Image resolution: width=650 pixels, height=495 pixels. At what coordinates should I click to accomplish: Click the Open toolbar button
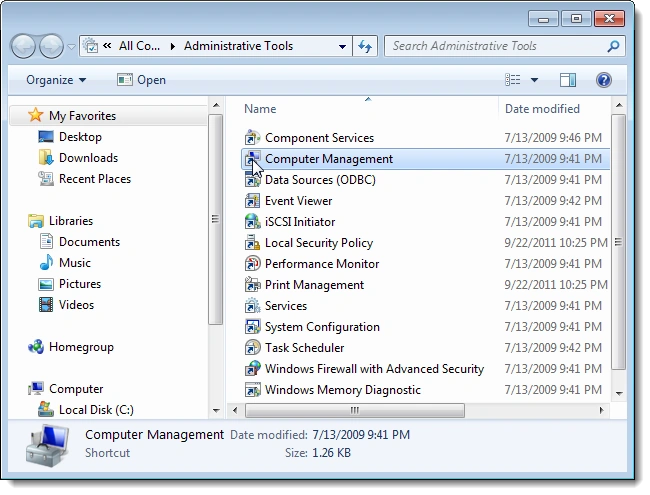(141, 80)
